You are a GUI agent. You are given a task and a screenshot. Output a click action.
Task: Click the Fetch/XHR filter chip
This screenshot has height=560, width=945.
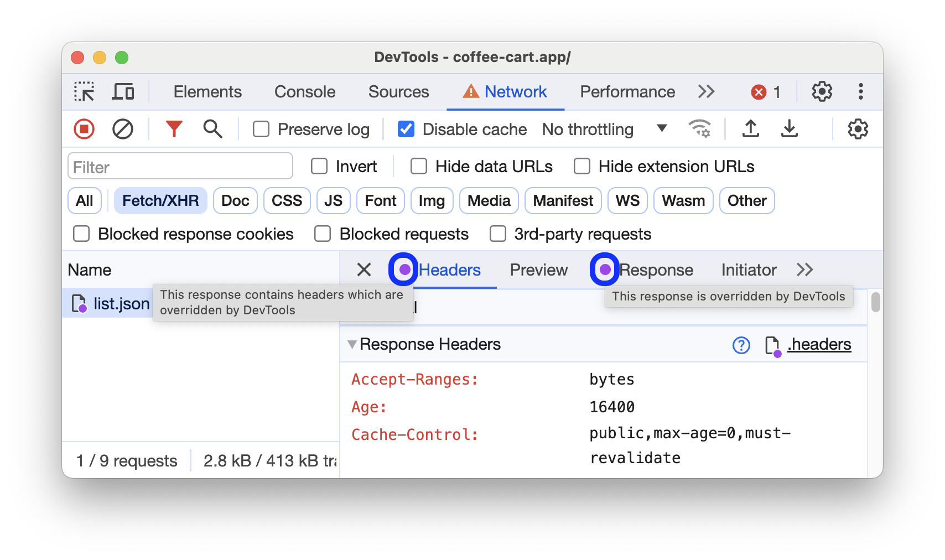(x=160, y=200)
